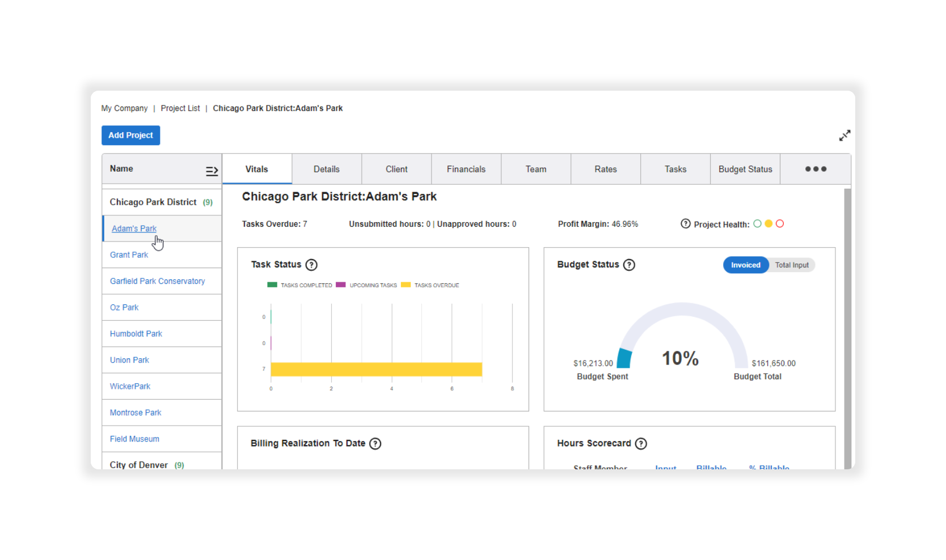
Task: Open Budget Status help question mark
Action: pyautogui.click(x=629, y=265)
